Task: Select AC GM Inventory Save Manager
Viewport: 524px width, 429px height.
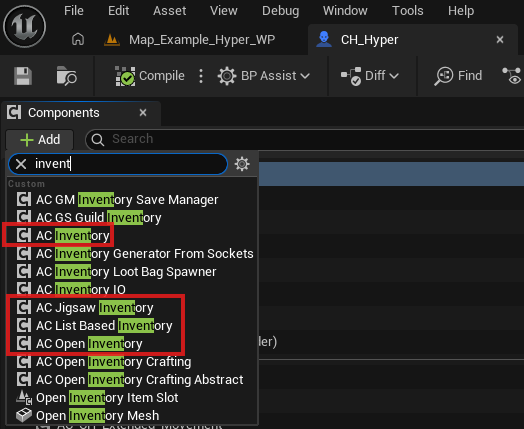Action: point(132,200)
